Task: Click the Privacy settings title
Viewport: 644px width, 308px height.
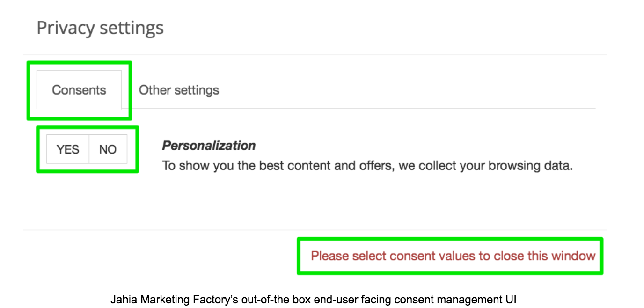Action: coord(100,28)
